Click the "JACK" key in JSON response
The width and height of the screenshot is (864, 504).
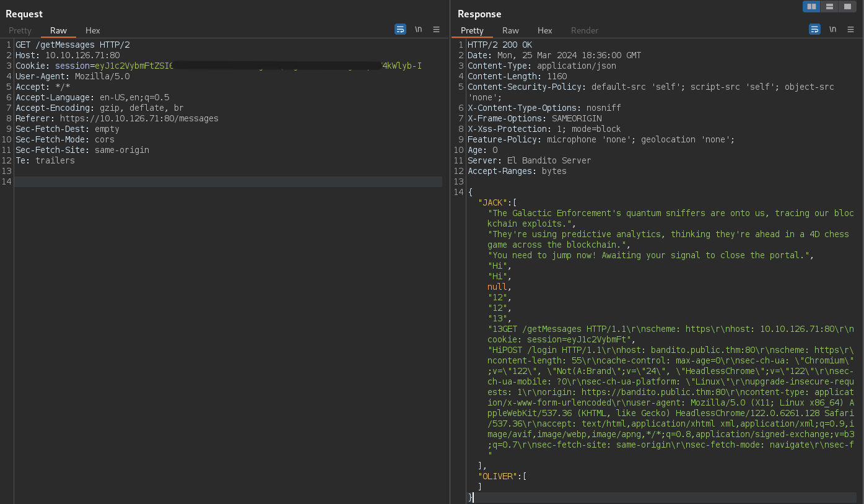(492, 202)
